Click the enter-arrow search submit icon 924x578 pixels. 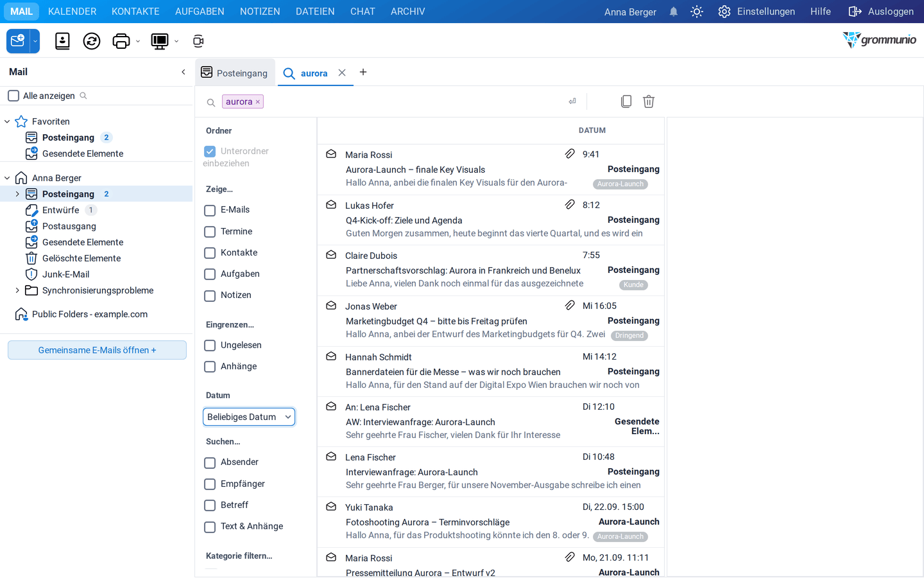pyautogui.click(x=572, y=101)
